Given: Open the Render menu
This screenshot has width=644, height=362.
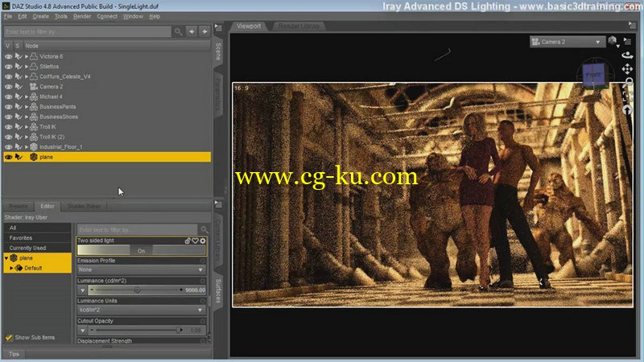Looking at the screenshot, I should pyautogui.click(x=82, y=16).
